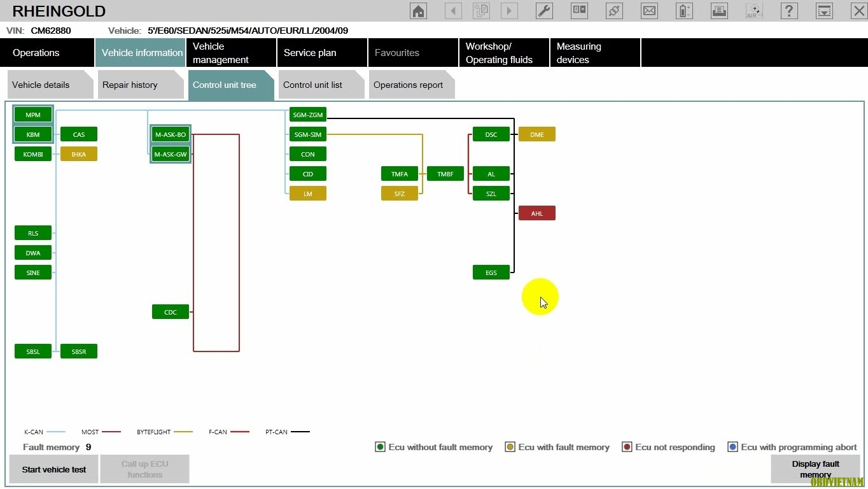Select the SINE control unit
Screen dimensions: 868x489
point(33,273)
